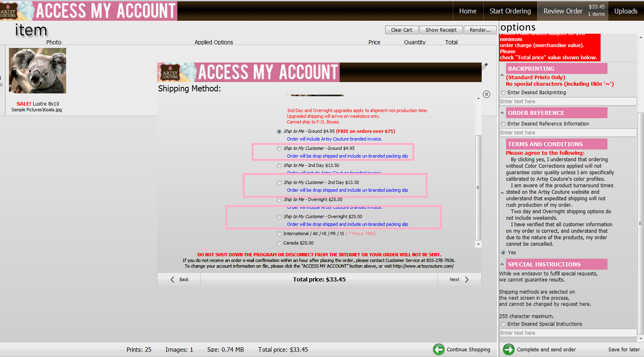Click the pencil edit icon above dialog
Screen dimensions: 644x357
click(x=485, y=66)
